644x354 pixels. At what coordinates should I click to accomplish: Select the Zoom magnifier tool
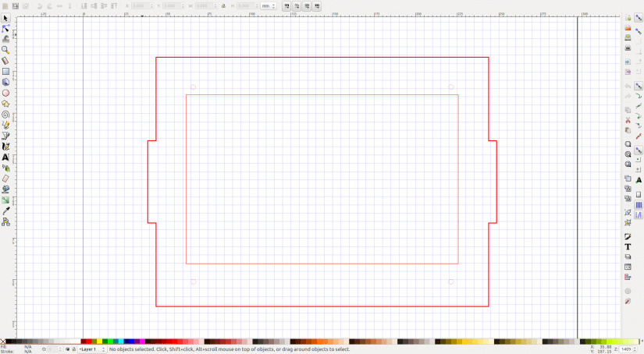[5, 50]
